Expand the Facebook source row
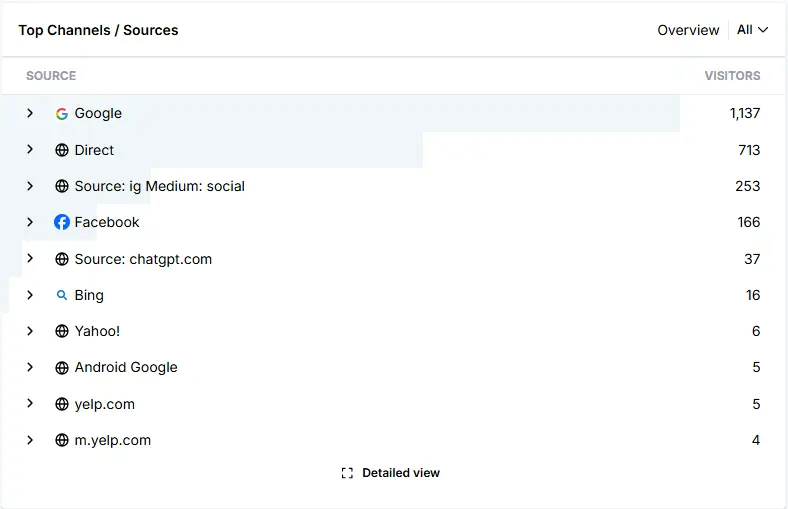Viewport: 788px width, 509px height. point(30,222)
